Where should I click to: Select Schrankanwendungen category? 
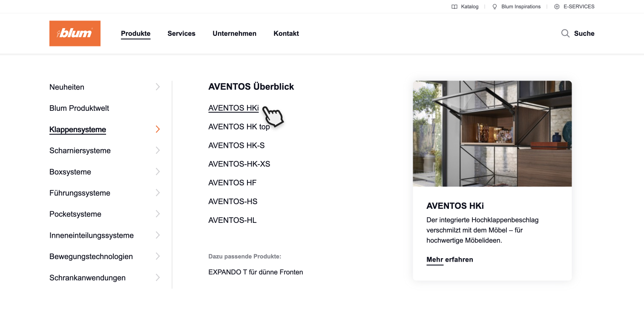click(x=87, y=278)
